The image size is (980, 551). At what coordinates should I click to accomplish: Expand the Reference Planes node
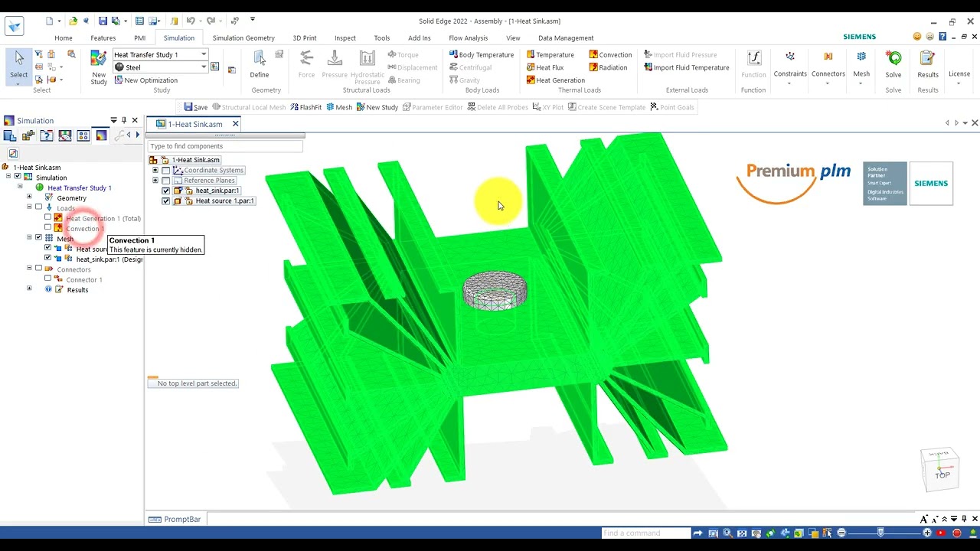[155, 181]
